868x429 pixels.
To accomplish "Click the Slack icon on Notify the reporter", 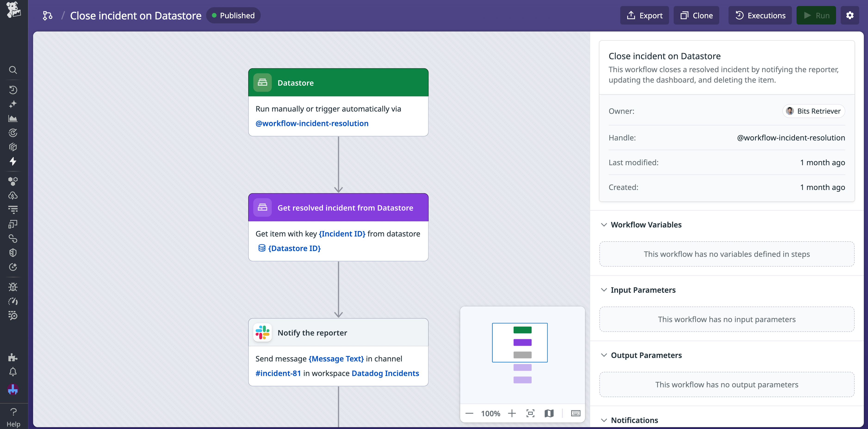I will point(263,332).
